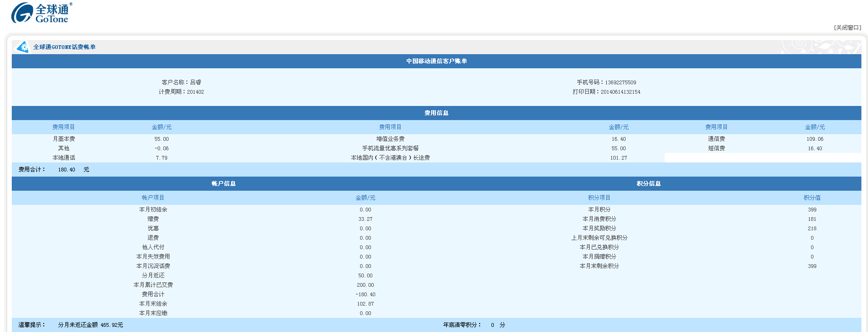Click the 短信费 amount 16.40
The width and height of the screenshot is (868, 332).
point(815,148)
